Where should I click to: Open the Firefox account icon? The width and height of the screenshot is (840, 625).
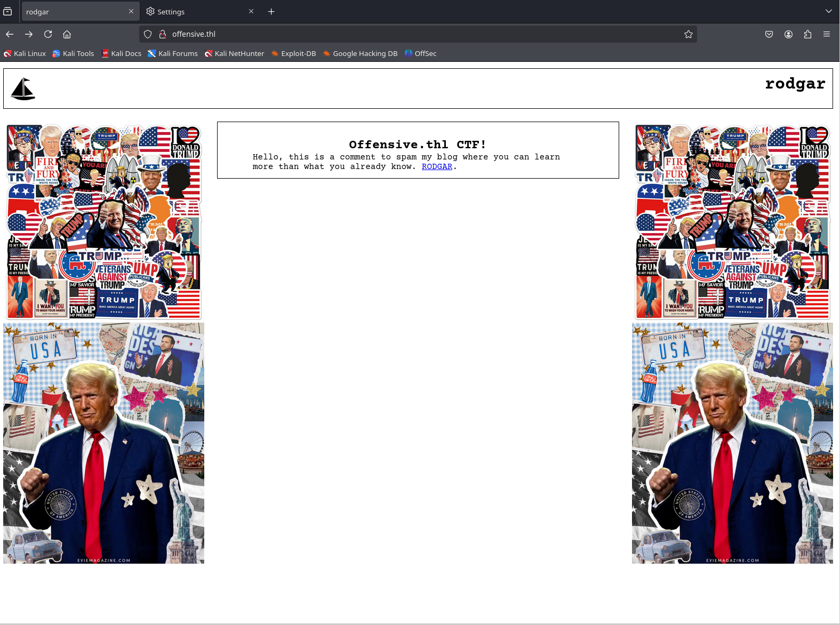pos(788,34)
